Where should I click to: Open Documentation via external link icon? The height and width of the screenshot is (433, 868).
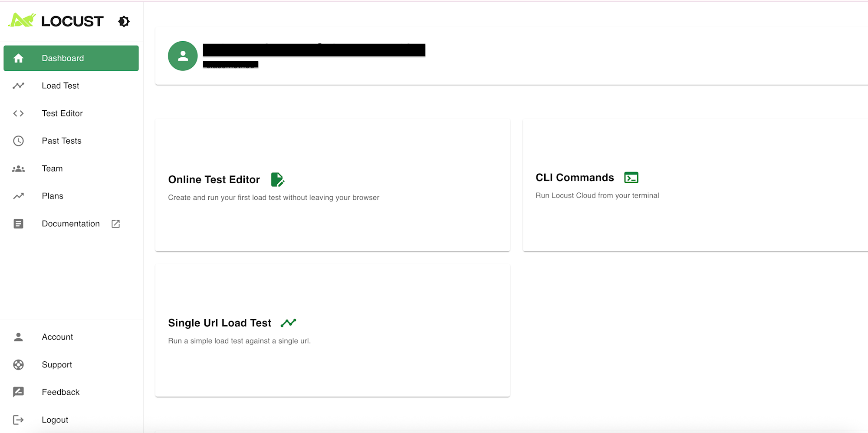(x=115, y=224)
